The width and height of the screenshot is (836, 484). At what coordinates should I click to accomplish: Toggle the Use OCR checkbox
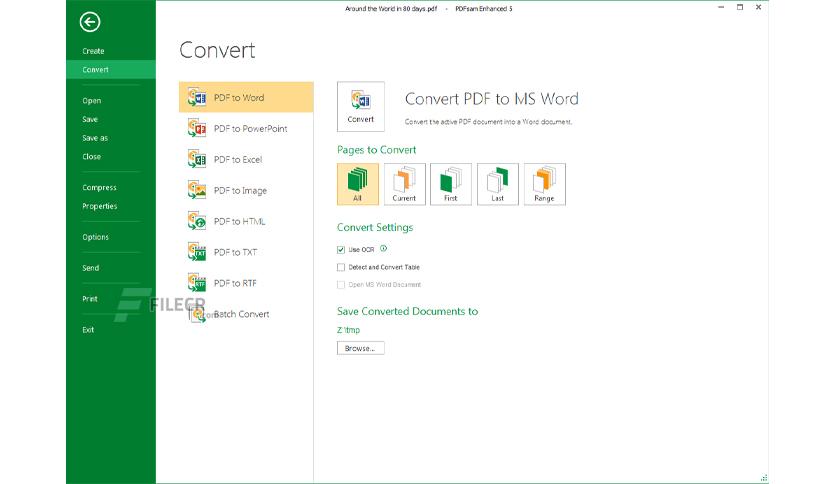(341, 249)
